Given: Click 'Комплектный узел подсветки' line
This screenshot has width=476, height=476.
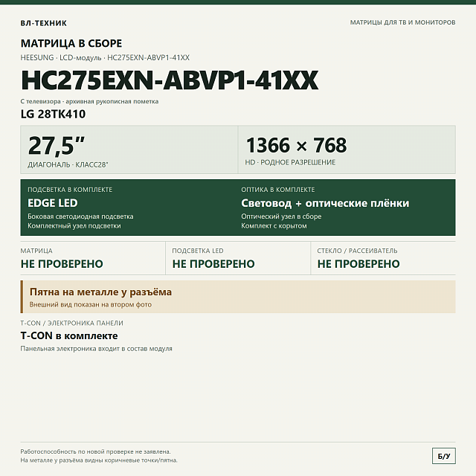Looking at the screenshot, I should 74,226.
